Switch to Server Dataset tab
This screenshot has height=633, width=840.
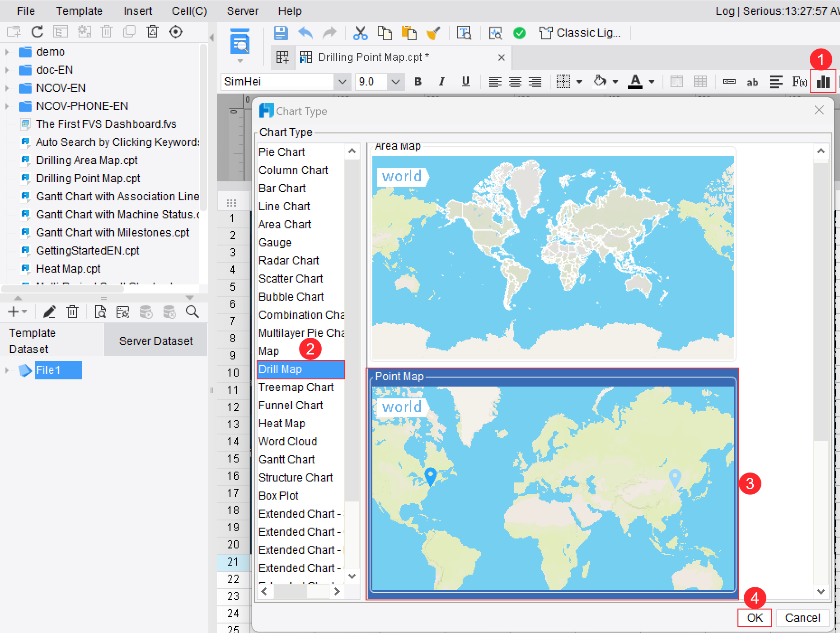[156, 341]
